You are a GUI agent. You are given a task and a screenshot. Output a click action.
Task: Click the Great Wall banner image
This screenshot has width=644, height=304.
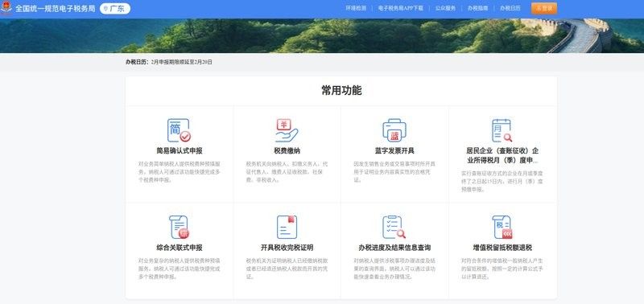click(x=322, y=35)
